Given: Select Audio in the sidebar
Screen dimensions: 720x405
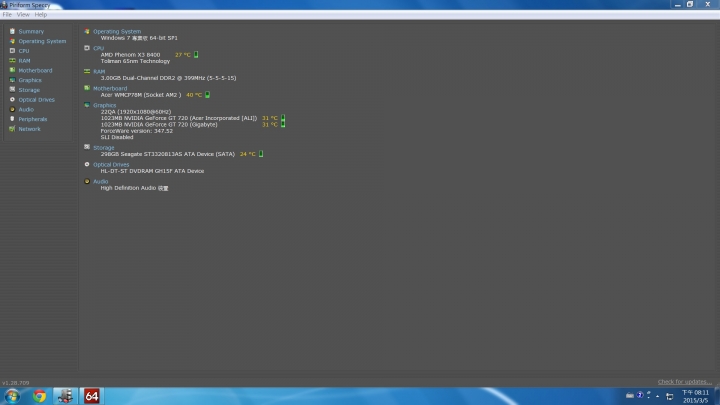Looking at the screenshot, I should [26, 109].
